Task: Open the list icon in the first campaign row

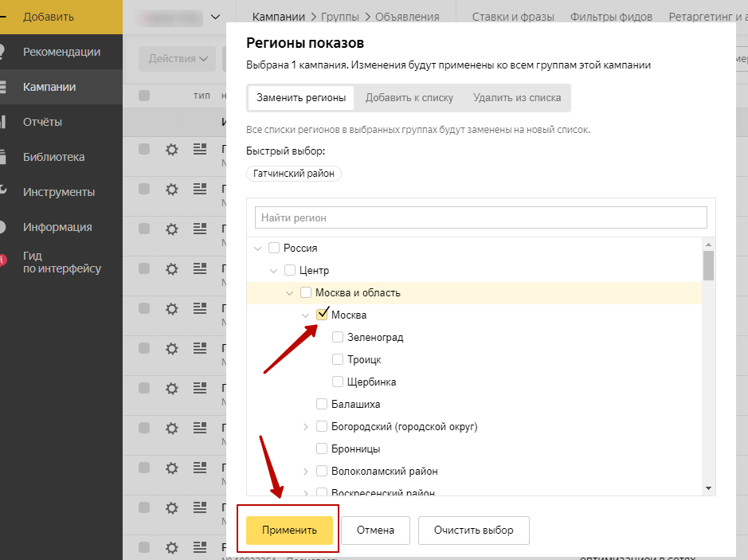Action: (x=200, y=149)
